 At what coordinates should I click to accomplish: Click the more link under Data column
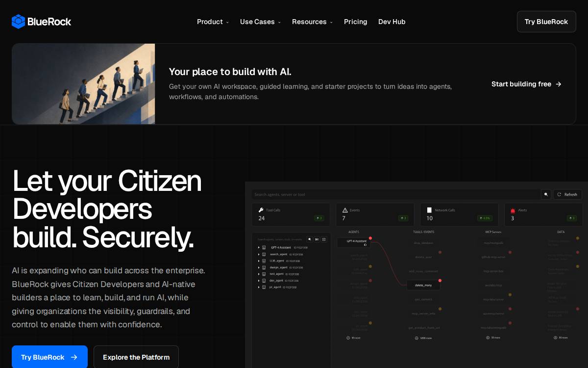561,338
